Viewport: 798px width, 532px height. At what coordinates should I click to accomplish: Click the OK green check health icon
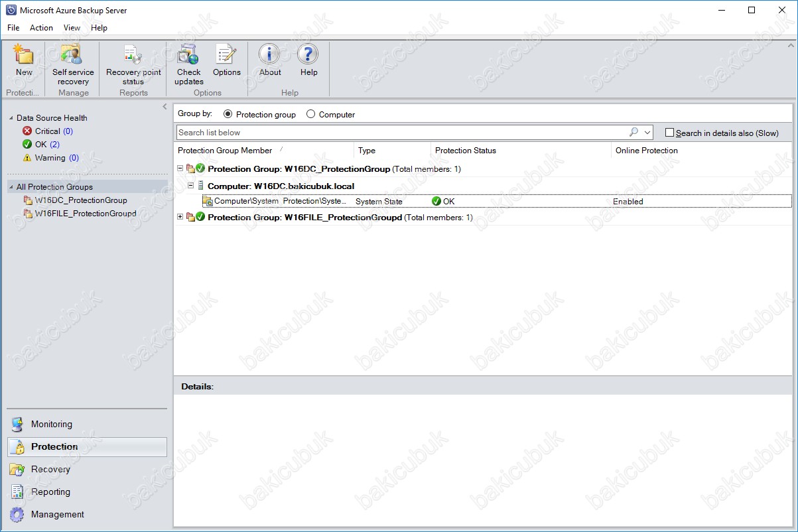[x=27, y=145]
